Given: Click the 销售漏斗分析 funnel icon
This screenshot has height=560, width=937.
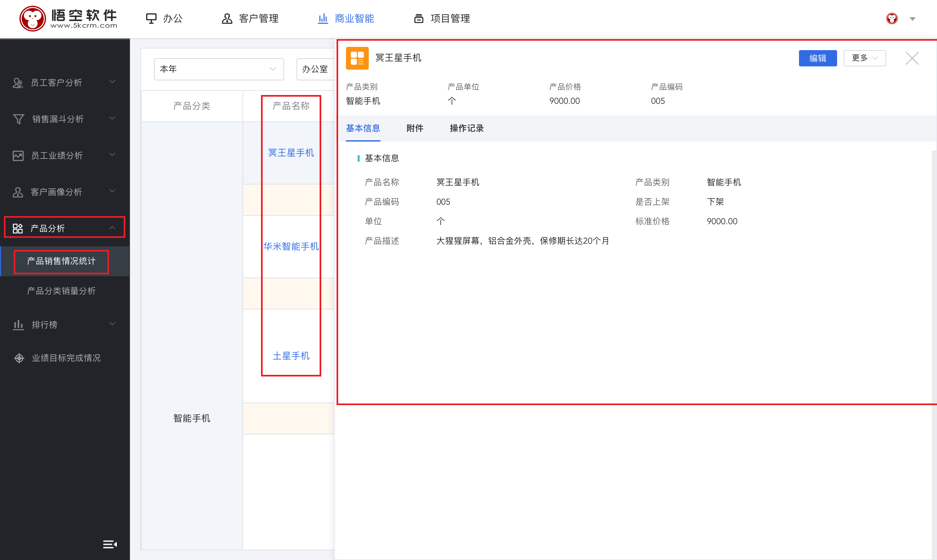Looking at the screenshot, I should (19, 119).
